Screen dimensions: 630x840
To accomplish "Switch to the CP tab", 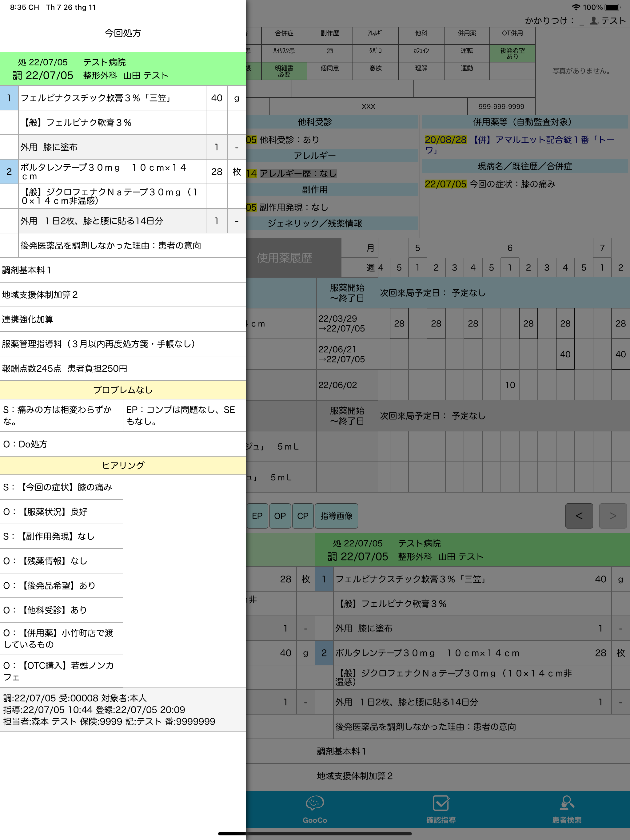I will click(303, 516).
